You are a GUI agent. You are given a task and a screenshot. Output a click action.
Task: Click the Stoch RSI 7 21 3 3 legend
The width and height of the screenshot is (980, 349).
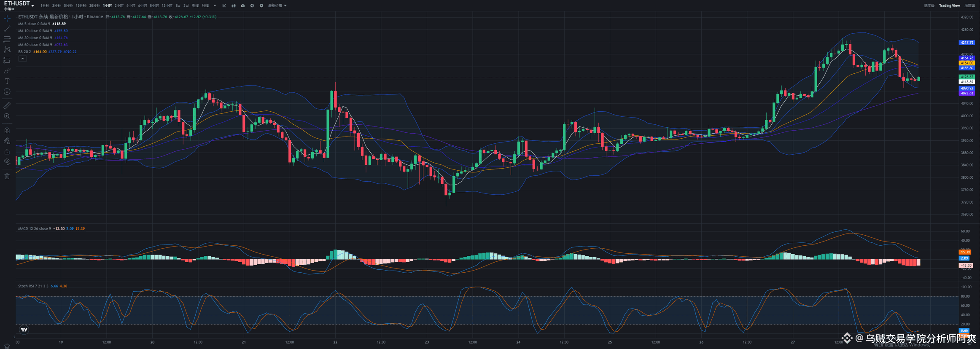click(x=33, y=286)
